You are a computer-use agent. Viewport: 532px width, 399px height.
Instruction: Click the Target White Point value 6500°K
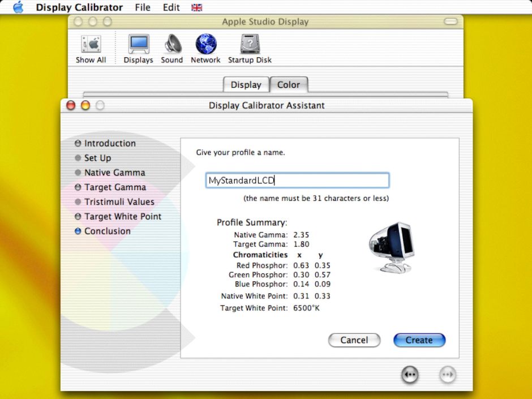(306, 308)
